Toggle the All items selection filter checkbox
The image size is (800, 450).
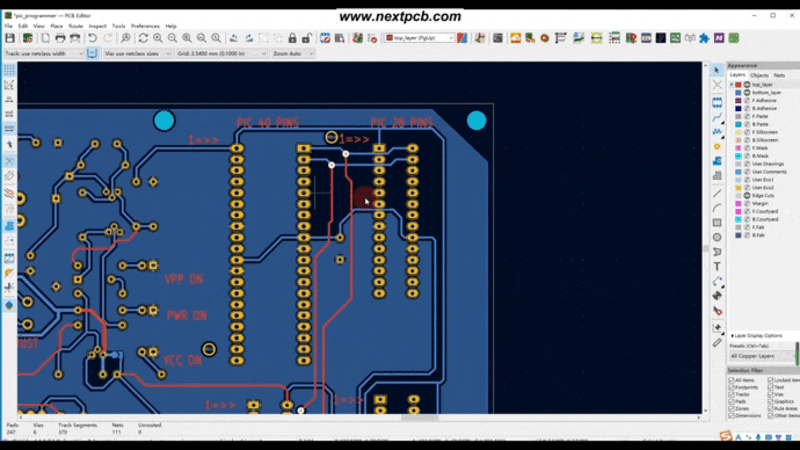point(731,380)
